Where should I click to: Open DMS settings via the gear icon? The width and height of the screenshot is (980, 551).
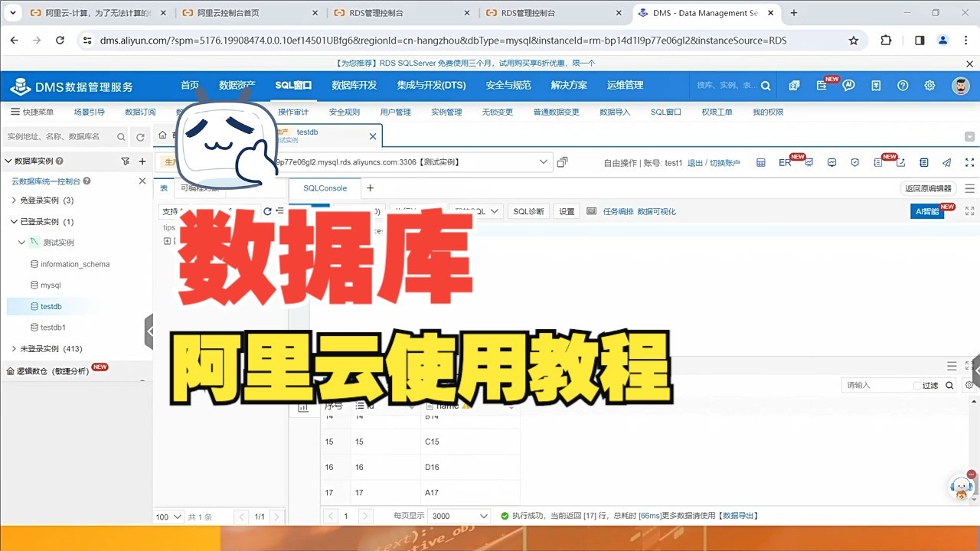point(929,86)
